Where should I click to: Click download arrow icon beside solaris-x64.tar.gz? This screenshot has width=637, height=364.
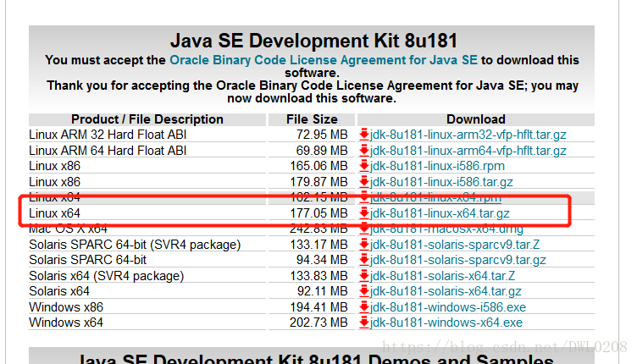pos(364,291)
